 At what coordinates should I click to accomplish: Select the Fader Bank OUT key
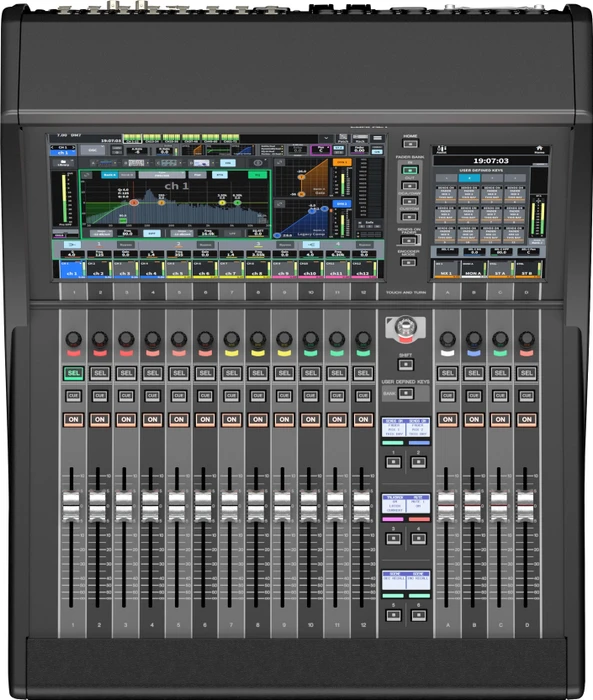410,185
